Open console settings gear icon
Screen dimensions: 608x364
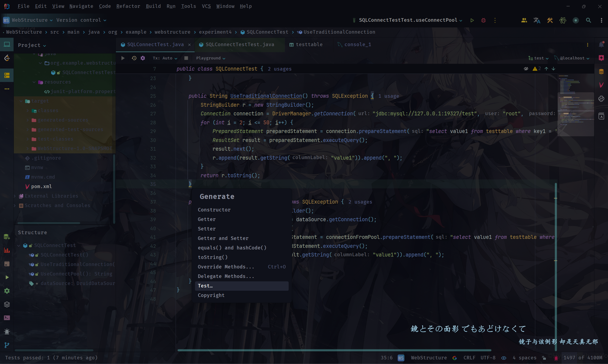click(x=143, y=58)
